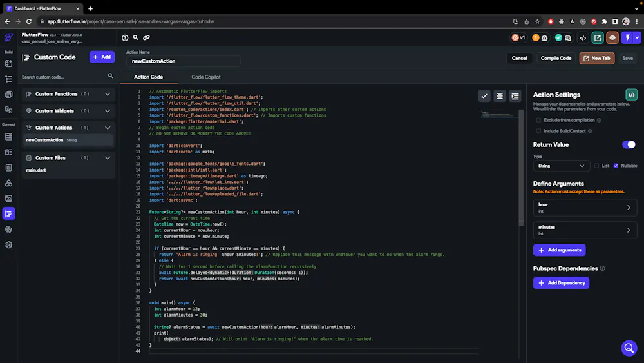The height and width of the screenshot is (363, 644).
Task: Switch to the Code Copilot tab
Action: 206,77
